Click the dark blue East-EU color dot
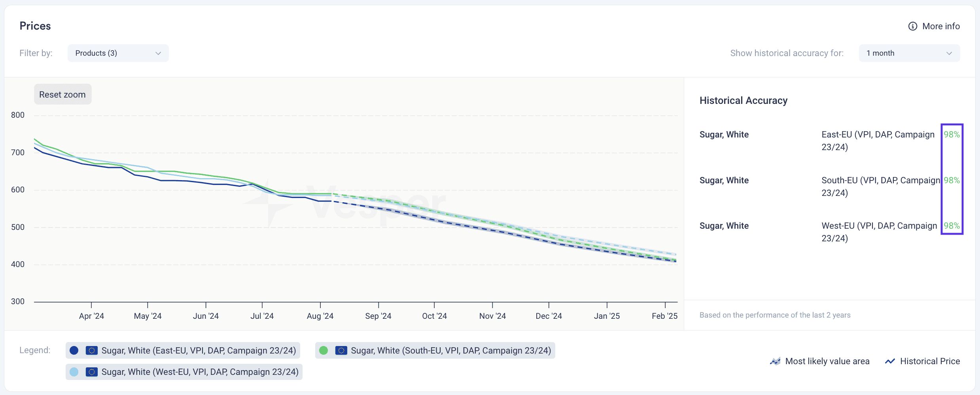The width and height of the screenshot is (980, 395). [74, 350]
